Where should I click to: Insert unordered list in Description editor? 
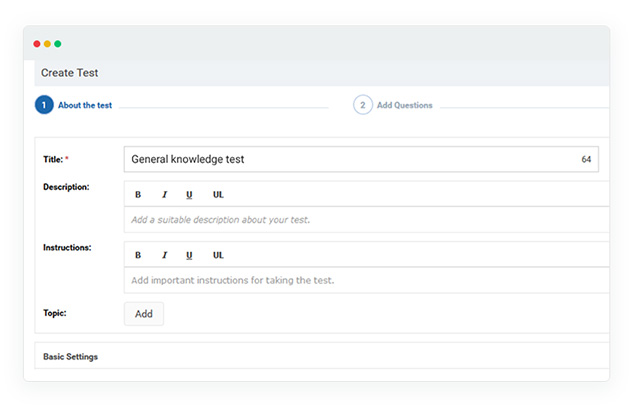(x=218, y=194)
